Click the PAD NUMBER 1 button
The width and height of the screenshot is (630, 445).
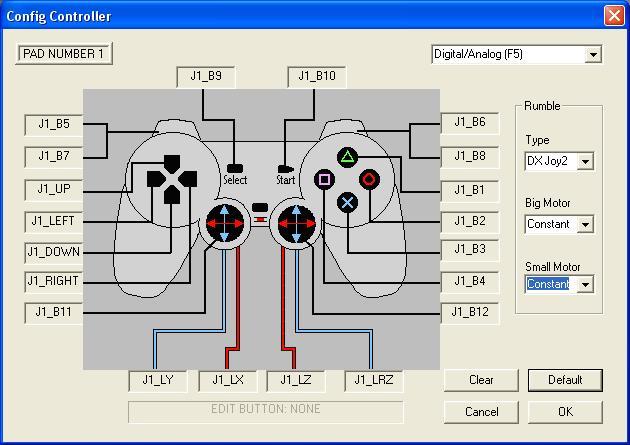coord(64,53)
